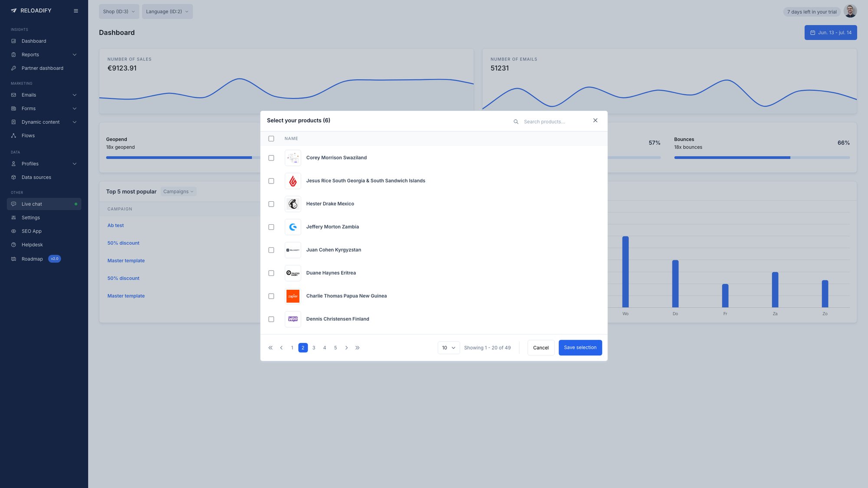Image resolution: width=868 pixels, height=488 pixels.
Task: Open the Partner dashboard
Action: [42, 68]
